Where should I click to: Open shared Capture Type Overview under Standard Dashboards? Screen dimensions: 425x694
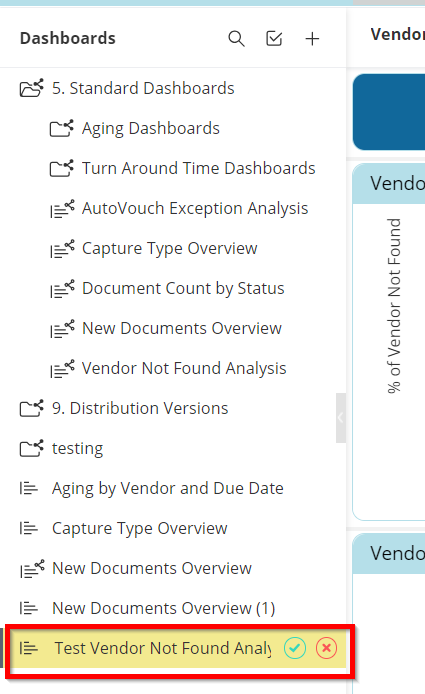(170, 248)
